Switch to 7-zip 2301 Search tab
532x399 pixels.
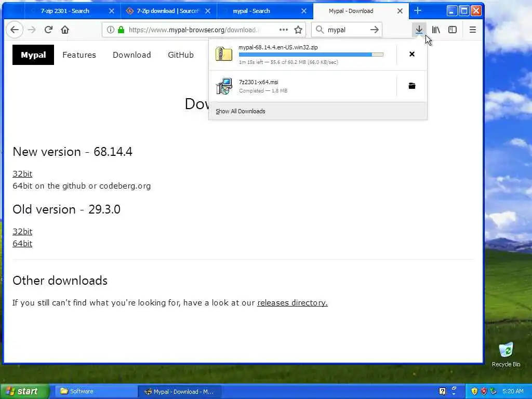tap(65, 11)
